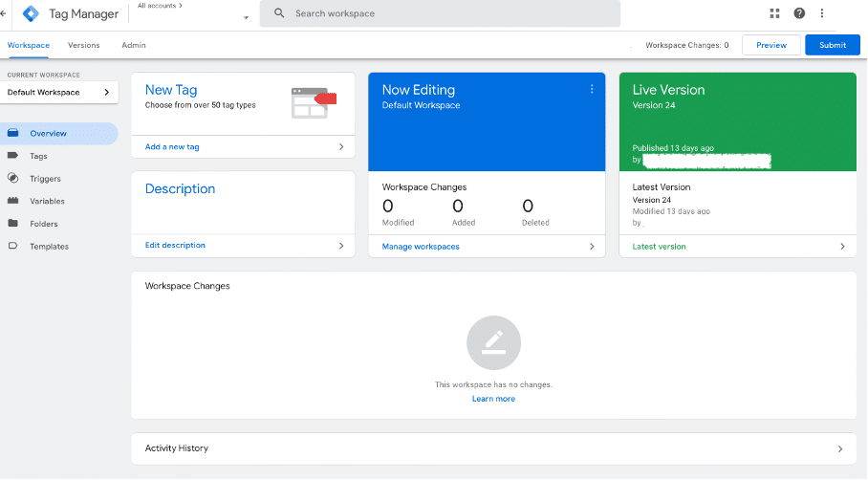Click the blue Submit button
868x480 pixels.
coord(833,45)
